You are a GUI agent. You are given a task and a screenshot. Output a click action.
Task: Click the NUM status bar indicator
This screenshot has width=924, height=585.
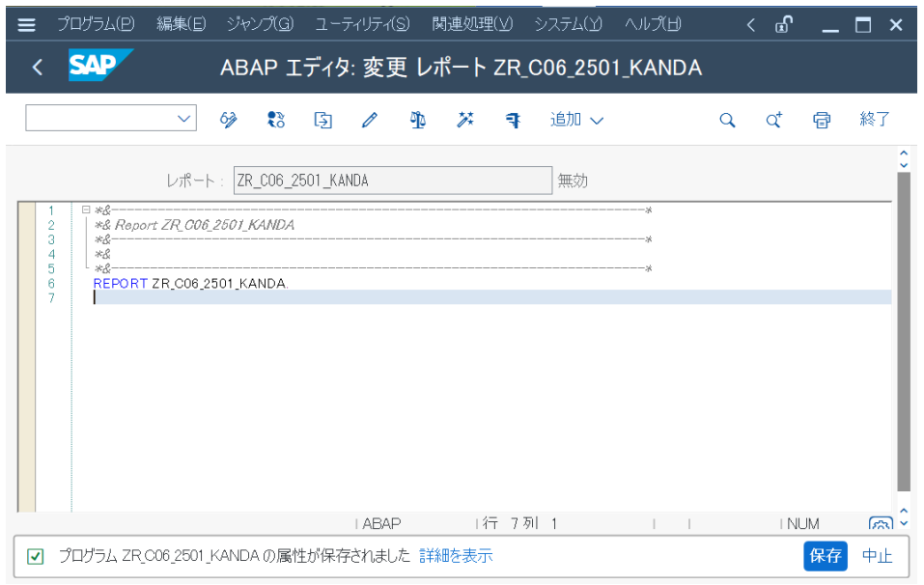[802, 523]
